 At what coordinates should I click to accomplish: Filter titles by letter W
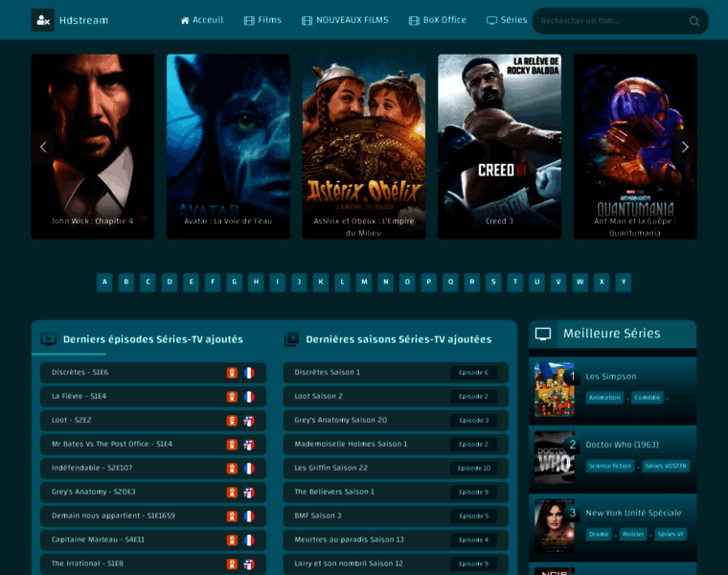click(x=580, y=282)
